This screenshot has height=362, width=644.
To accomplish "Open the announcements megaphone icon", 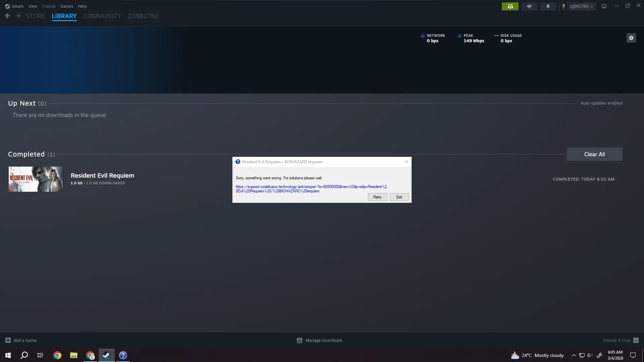I will pyautogui.click(x=529, y=6).
